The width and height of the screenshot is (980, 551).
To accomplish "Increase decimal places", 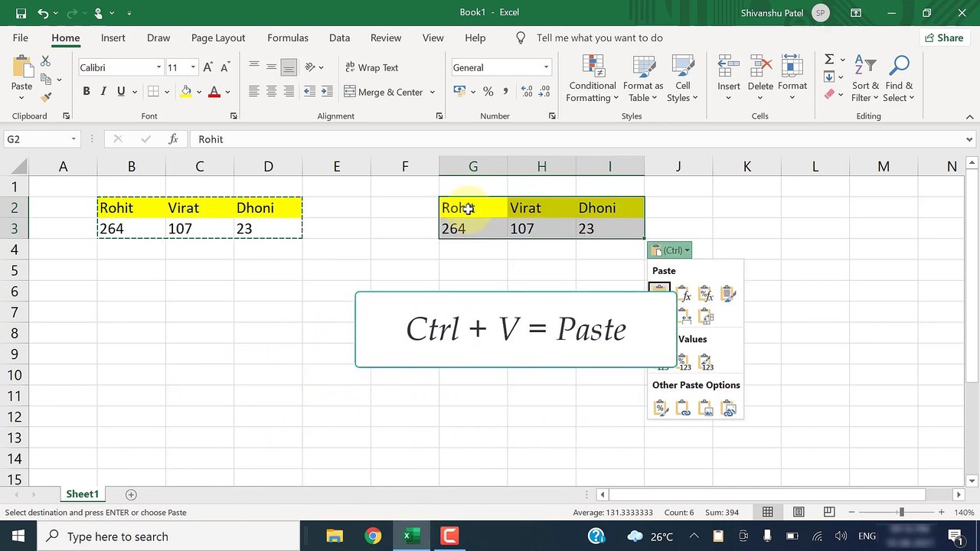I will click(x=527, y=92).
